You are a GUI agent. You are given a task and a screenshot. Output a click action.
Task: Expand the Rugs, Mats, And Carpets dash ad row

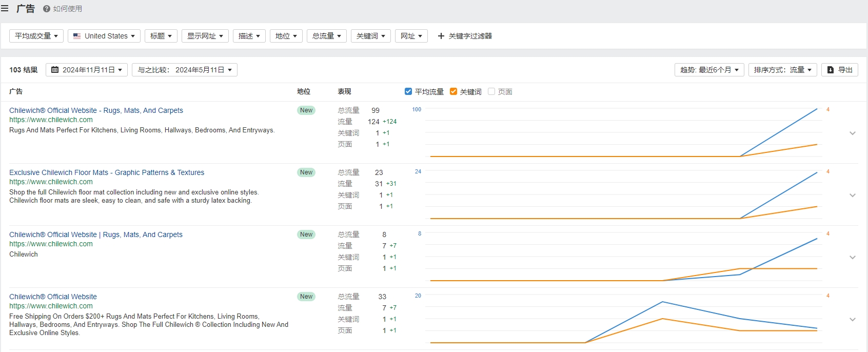coord(853,133)
